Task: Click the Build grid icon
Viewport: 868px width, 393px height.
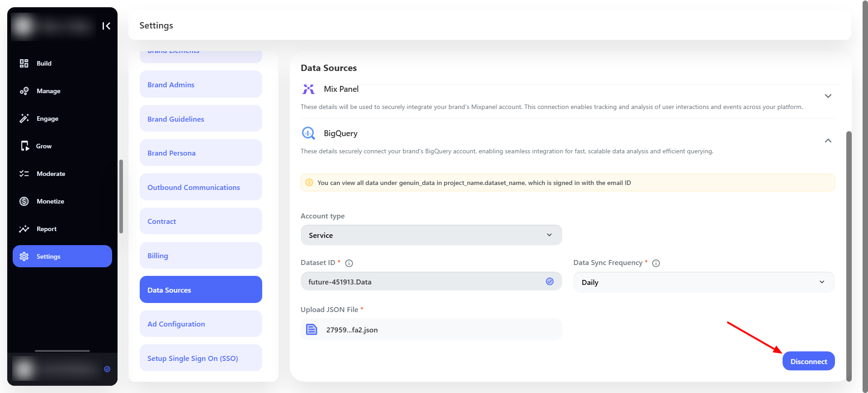Action: coord(24,63)
